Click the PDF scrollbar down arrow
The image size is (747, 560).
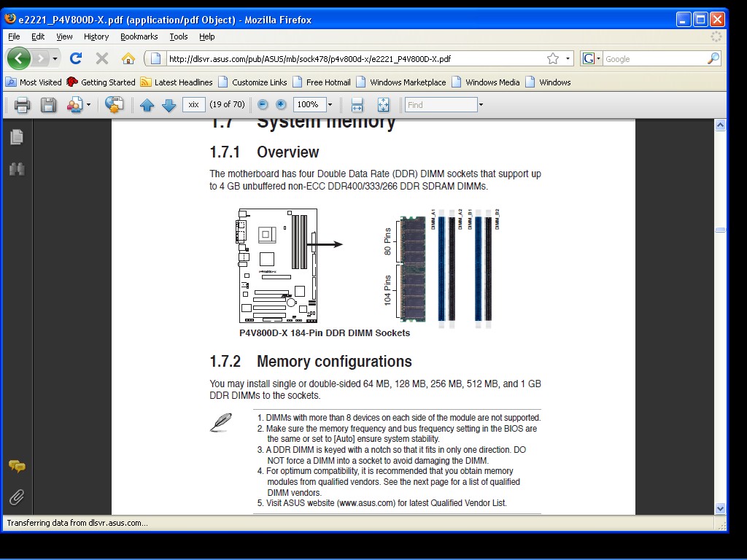(x=720, y=508)
